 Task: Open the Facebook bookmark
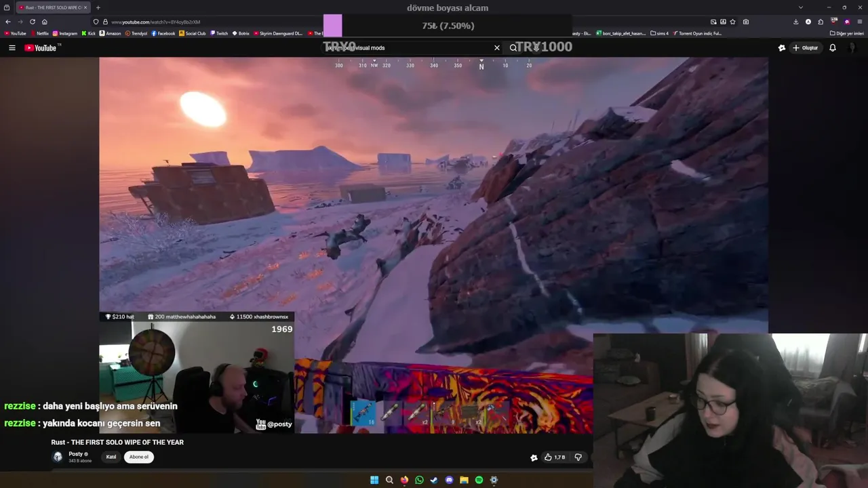coord(163,33)
